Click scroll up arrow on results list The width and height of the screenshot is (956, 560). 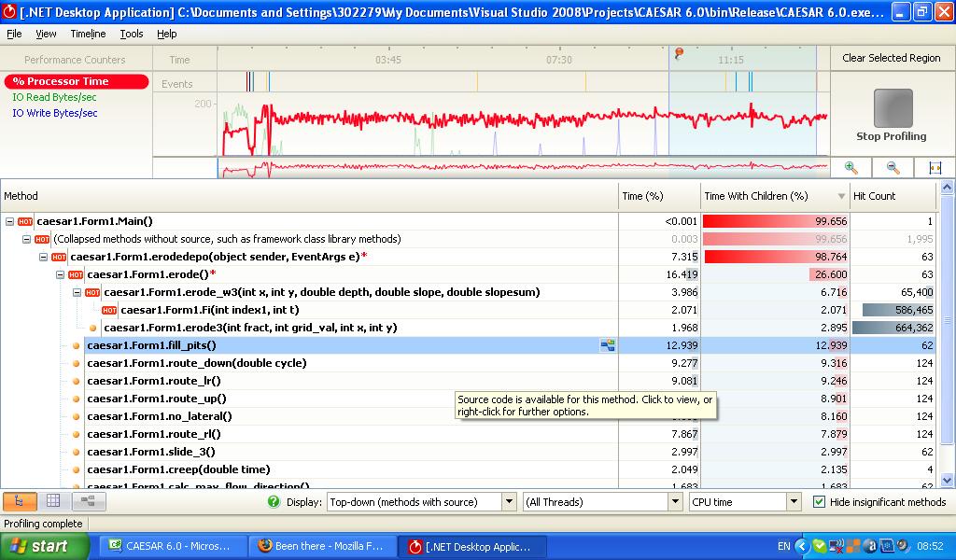pyautogui.click(x=947, y=188)
